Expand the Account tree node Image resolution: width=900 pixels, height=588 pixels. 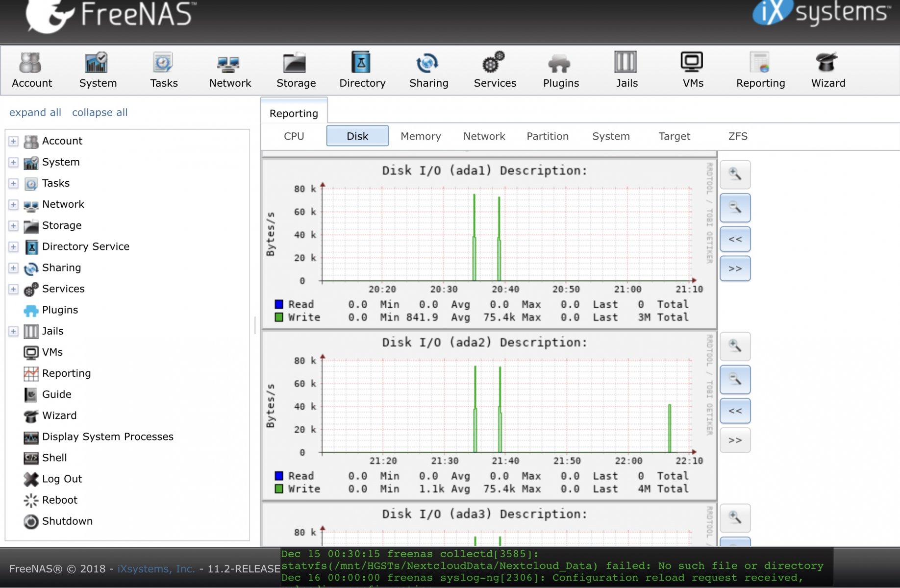coord(13,141)
